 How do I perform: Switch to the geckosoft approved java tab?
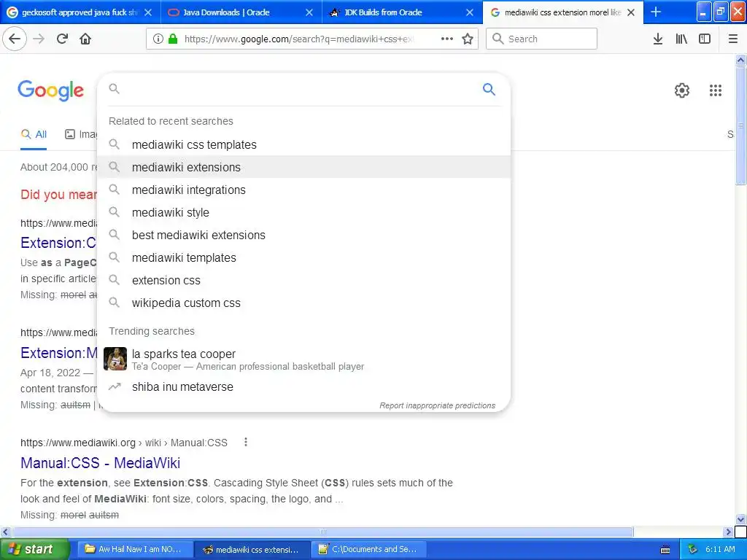pyautogui.click(x=80, y=12)
